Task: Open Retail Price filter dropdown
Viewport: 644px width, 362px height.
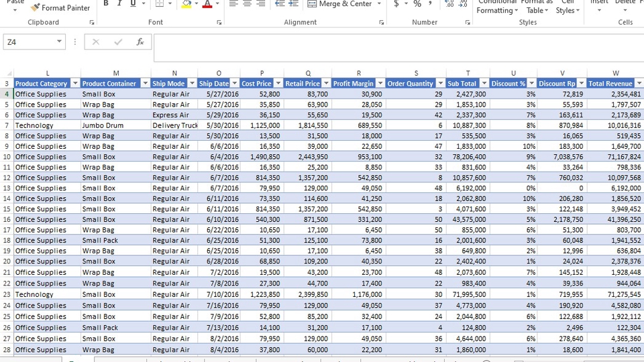Action: [326, 83]
